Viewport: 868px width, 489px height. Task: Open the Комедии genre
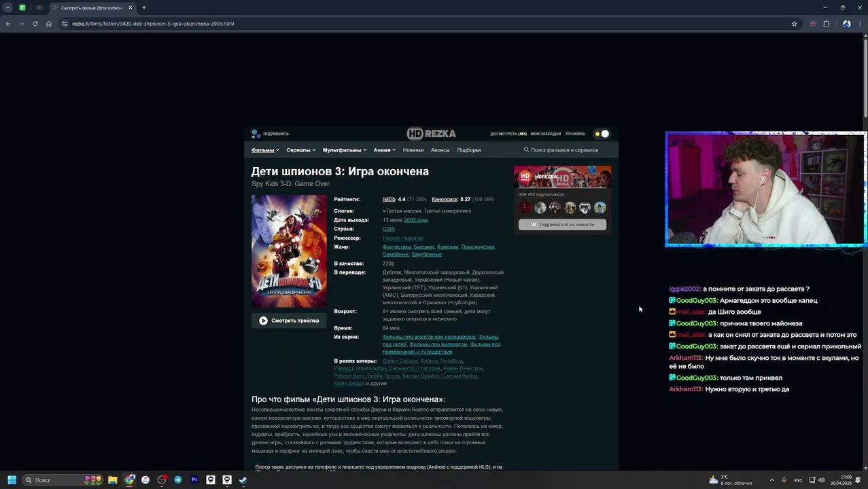pyautogui.click(x=447, y=247)
